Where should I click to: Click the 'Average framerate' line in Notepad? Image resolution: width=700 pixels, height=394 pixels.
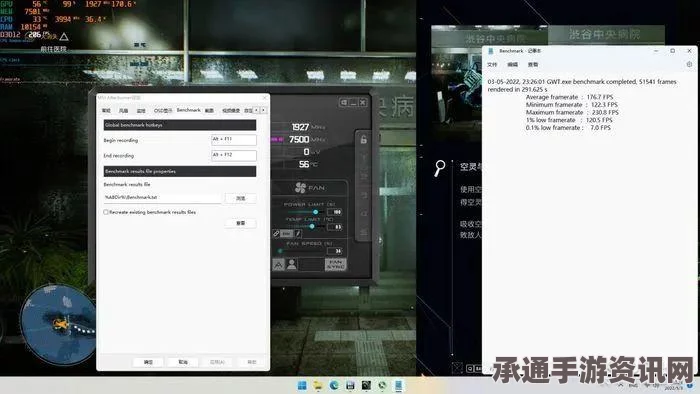[569, 97]
